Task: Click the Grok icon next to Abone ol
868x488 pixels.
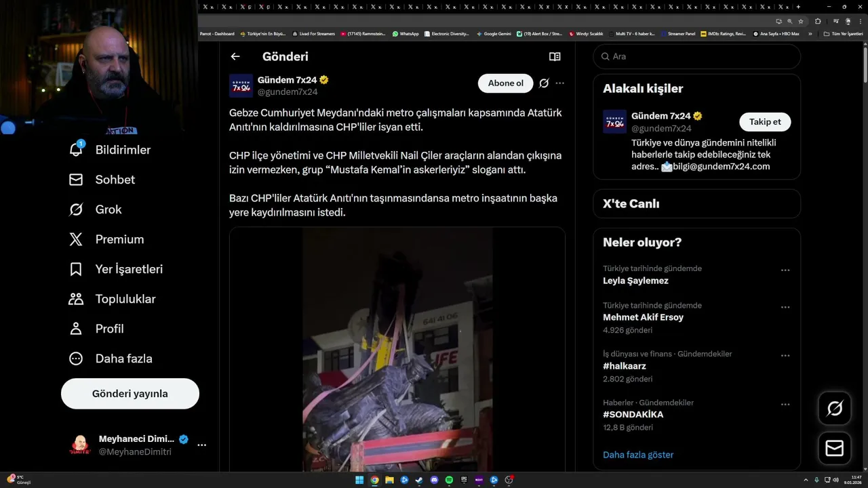Action: click(x=544, y=83)
